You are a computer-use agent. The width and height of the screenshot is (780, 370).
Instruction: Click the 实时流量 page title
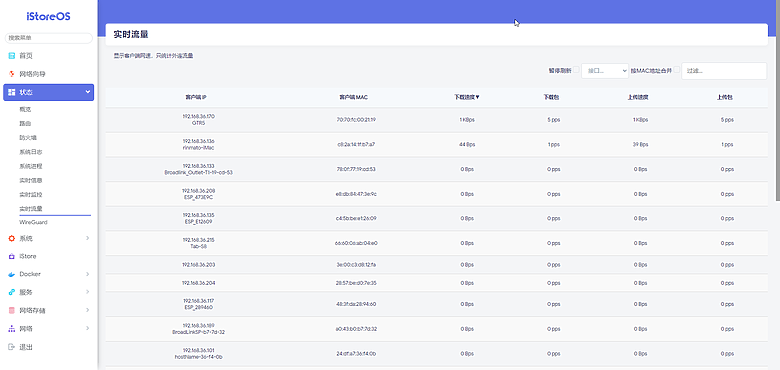(x=131, y=35)
